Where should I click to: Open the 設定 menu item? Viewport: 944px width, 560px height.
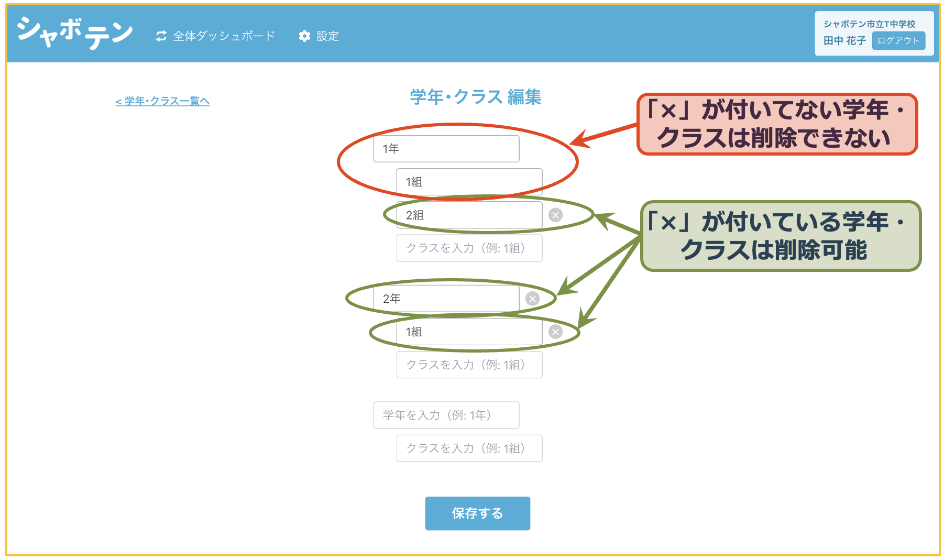click(x=327, y=36)
